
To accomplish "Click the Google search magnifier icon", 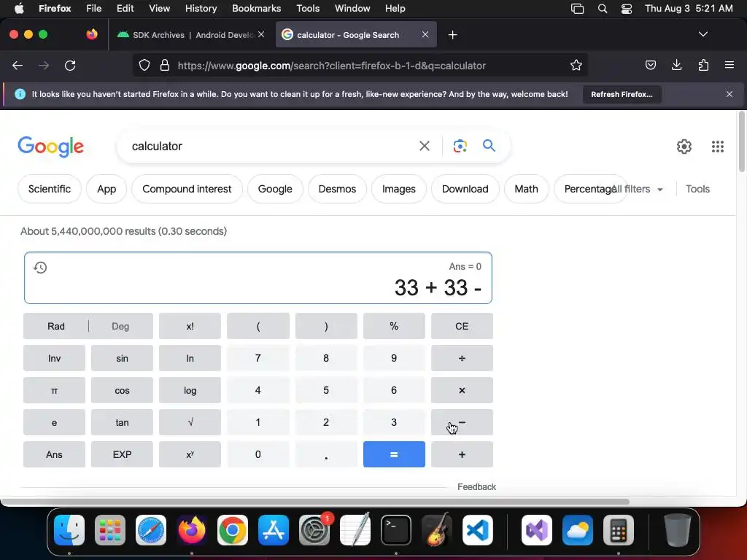I will pos(489,146).
